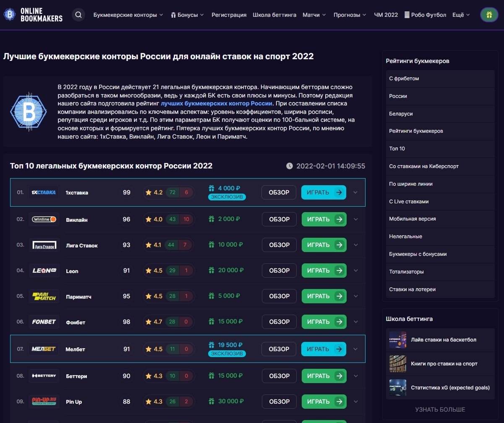
Task: Expand Букмекерские конторы dropdown menu
Action: click(x=128, y=15)
